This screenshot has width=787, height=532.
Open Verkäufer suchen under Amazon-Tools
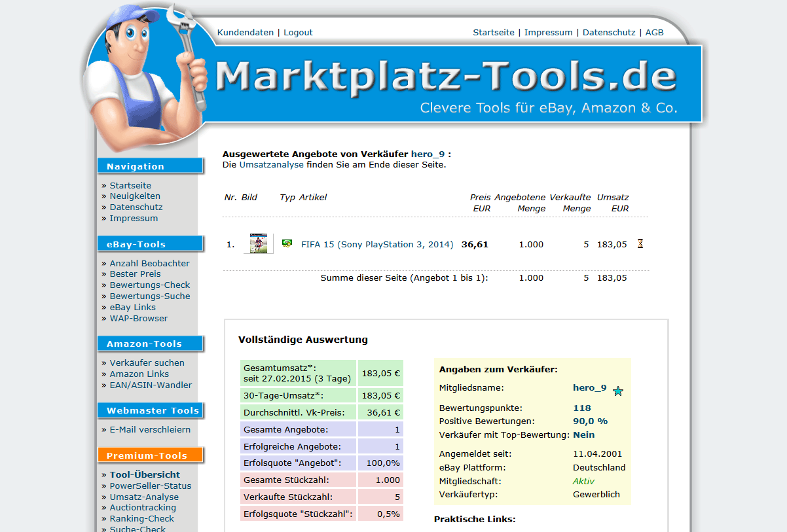coord(147,363)
